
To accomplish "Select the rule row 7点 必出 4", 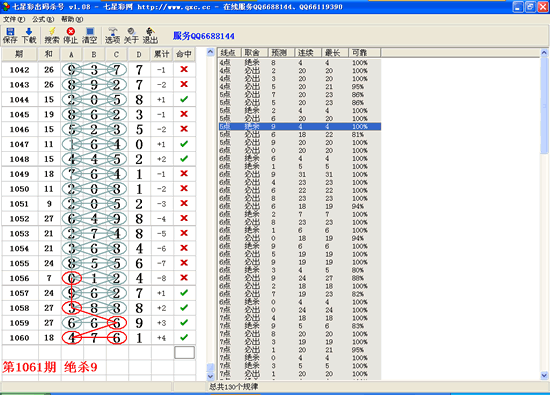I will click(x=300, y=318).
